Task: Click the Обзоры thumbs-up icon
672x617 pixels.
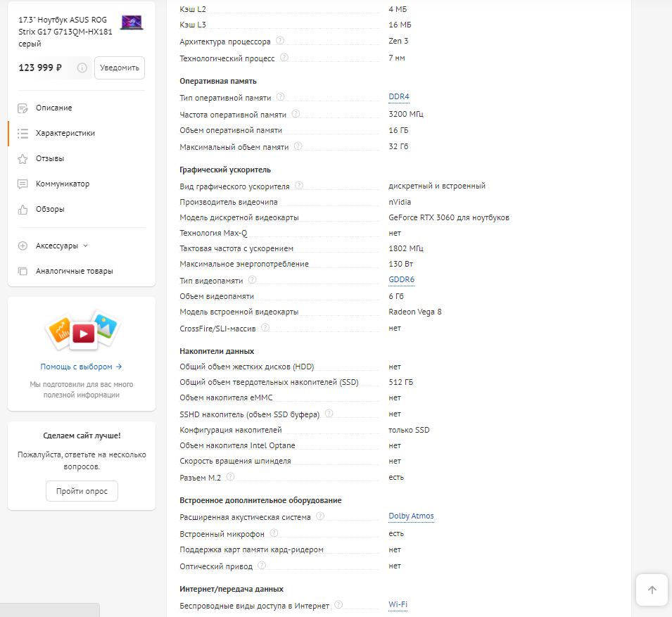Action: coord(23,210)
